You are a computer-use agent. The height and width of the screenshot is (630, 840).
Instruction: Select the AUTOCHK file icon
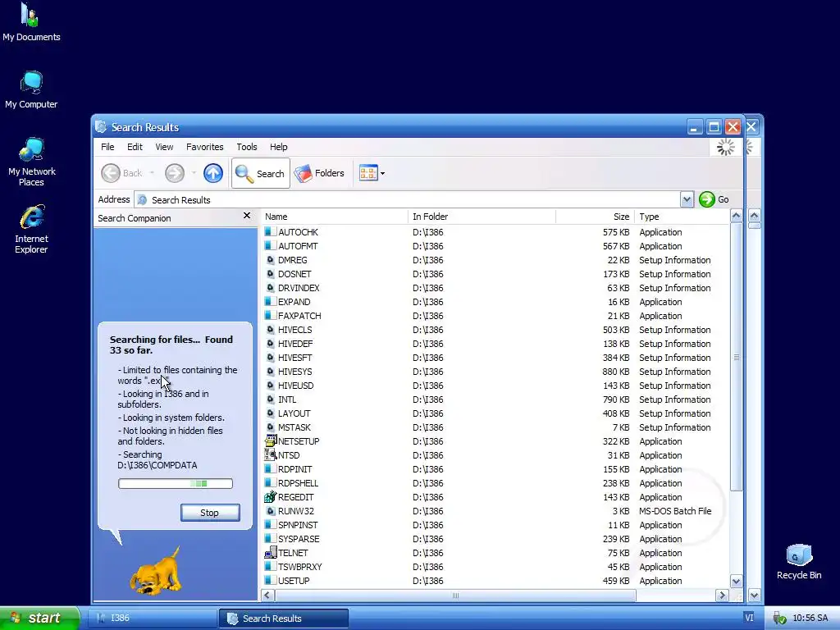(270, 232)
